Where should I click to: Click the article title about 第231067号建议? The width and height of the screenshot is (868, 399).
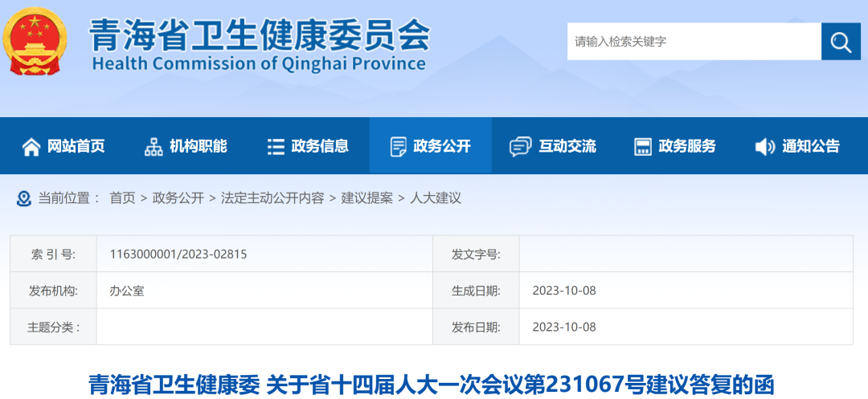[432, 384]
